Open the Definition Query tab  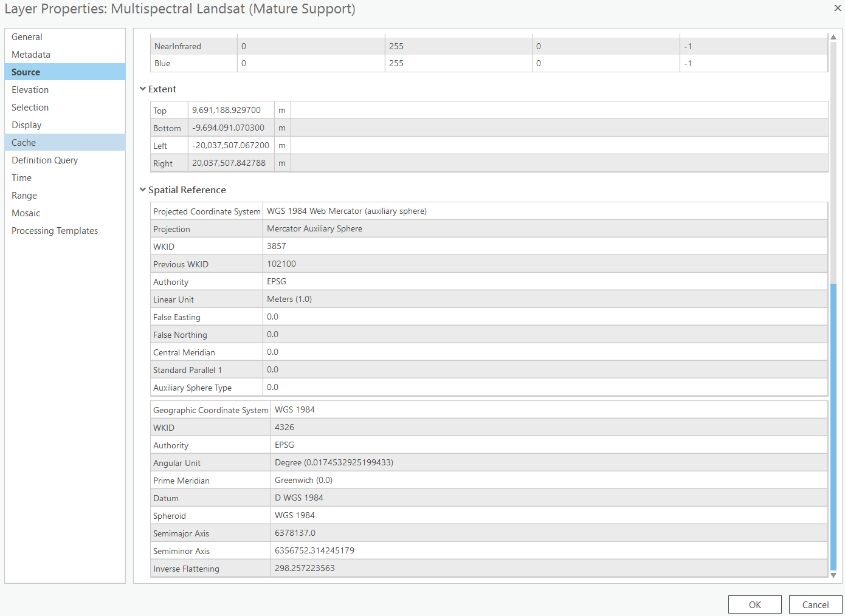tap(45, 160)
